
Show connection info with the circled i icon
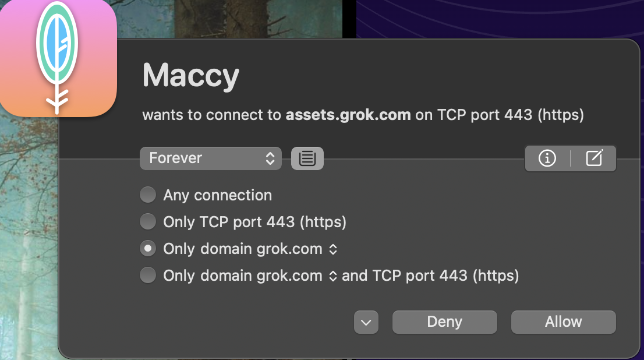[x=547, y=158]
